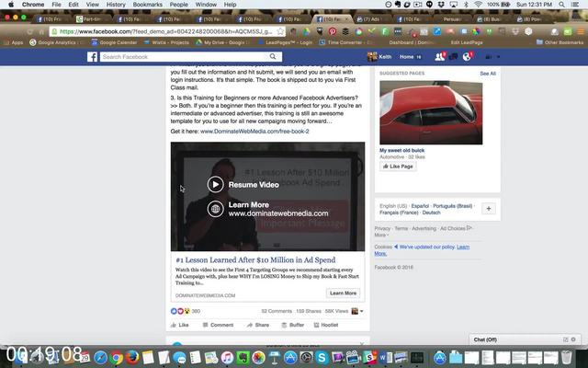The height and width of the screenshot is (368, 588).
Task: Open the Bookmarks menu in menu bar
Action: (x=147, y=5)
